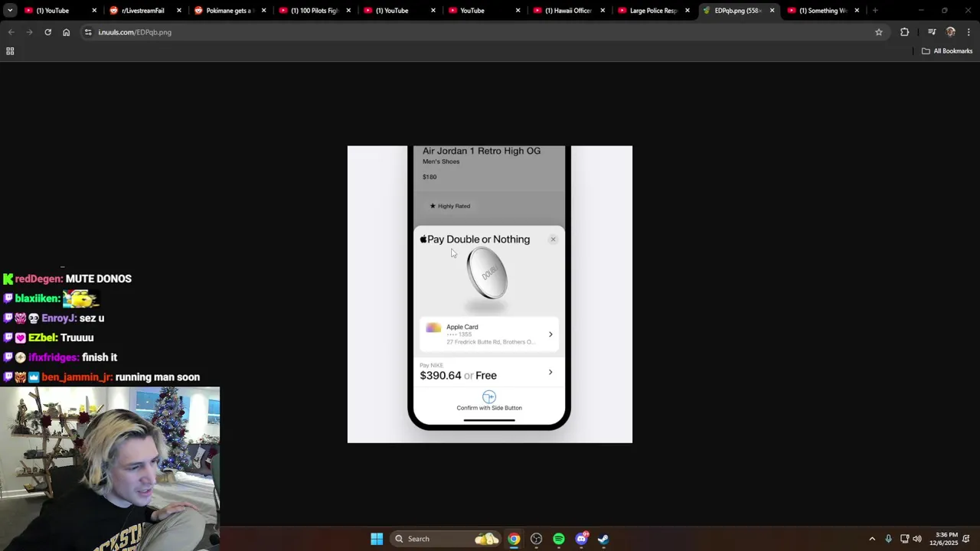Image resolution: width=980 pixels, height=551 pixels.
Task: Open the clock showing 3:36 PM
Action: pos(944,539)
